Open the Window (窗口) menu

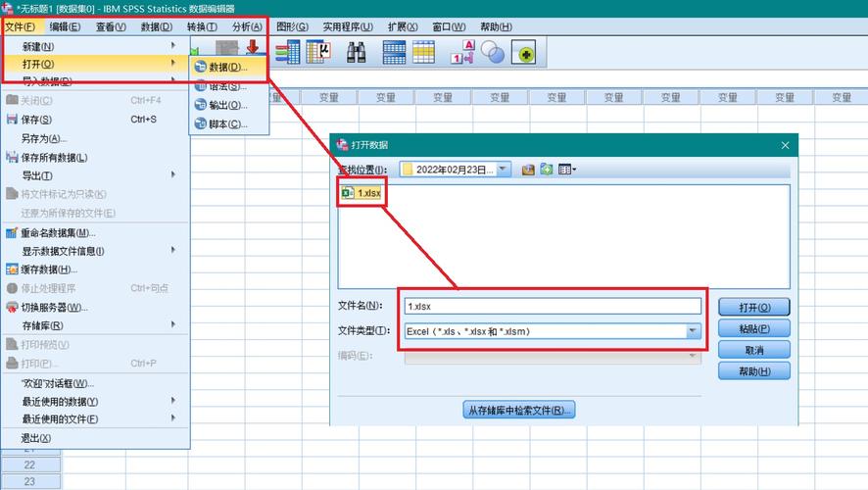[449, 26]
